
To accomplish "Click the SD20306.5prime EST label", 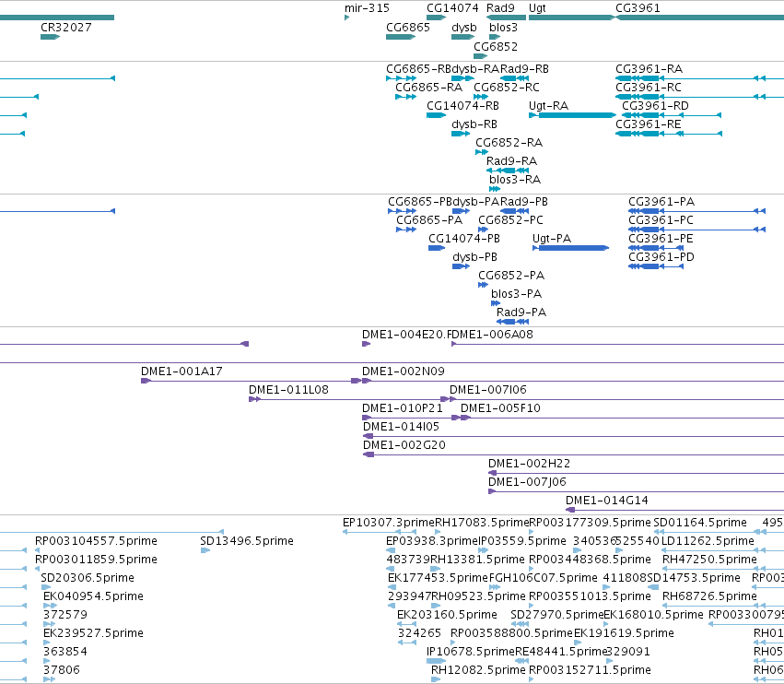I will click(x=88, y=578).
